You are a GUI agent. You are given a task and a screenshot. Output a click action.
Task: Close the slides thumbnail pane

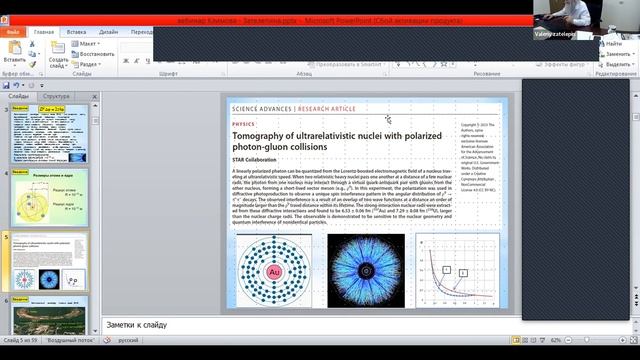[x=95, y=97]
